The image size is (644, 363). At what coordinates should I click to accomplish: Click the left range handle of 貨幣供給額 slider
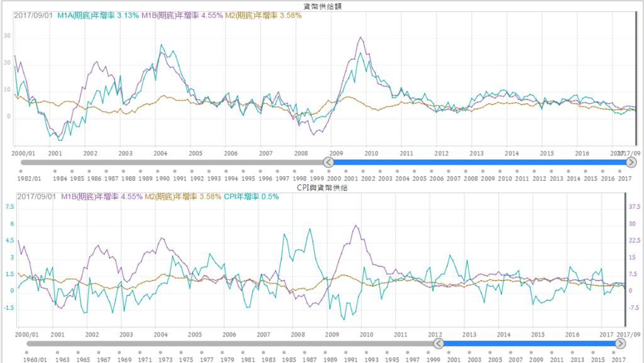click(x=328, y=162)
